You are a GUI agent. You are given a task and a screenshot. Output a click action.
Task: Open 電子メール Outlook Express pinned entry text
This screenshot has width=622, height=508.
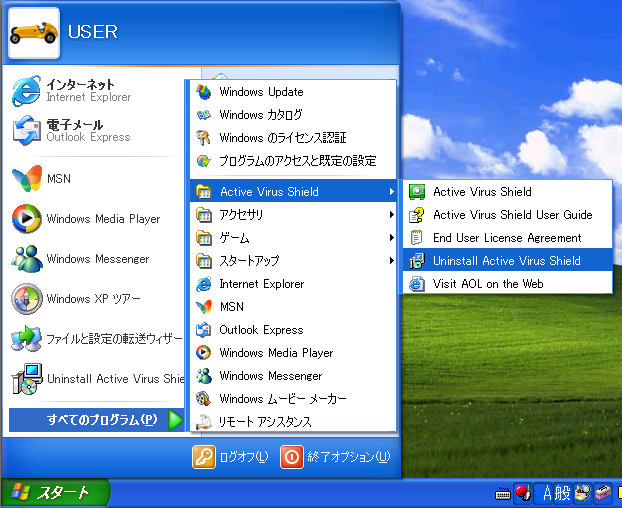point(88,130)
